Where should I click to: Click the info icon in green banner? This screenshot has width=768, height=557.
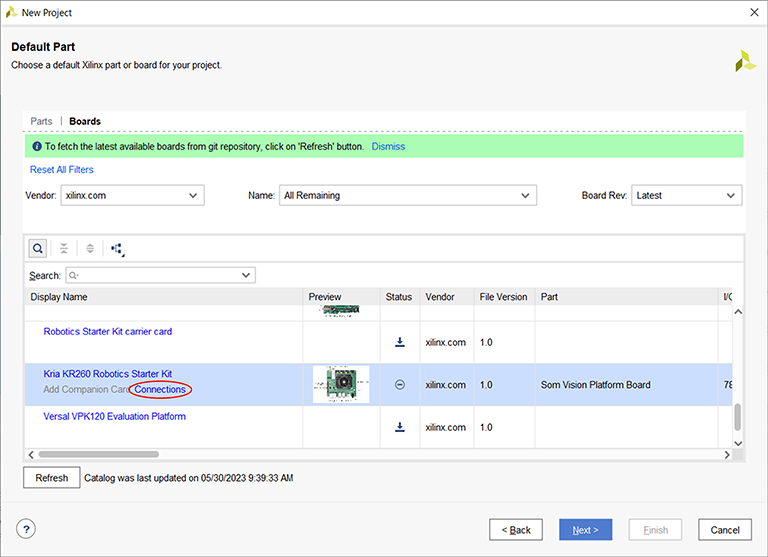click(x=37, y=146)
